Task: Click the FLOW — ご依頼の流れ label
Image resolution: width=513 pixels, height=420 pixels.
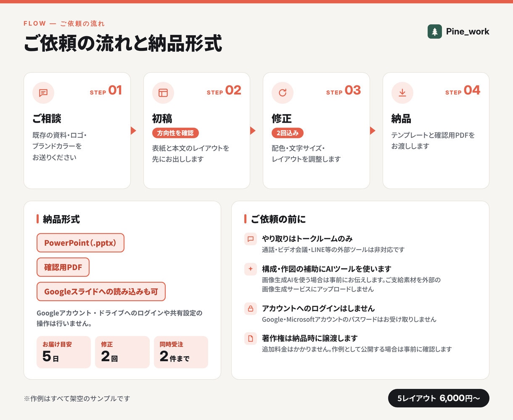Action: [64, 24]
